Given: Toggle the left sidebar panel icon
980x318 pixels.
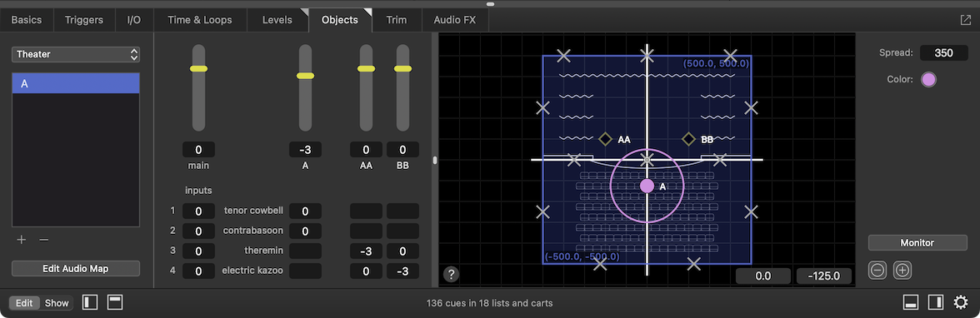Looking at the screenshot, I should pos(91,303).
